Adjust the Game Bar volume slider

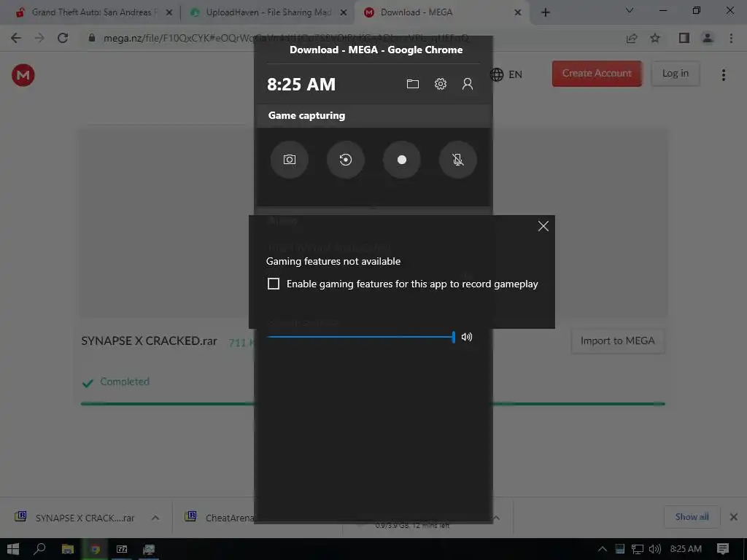(x=360, y=337)
